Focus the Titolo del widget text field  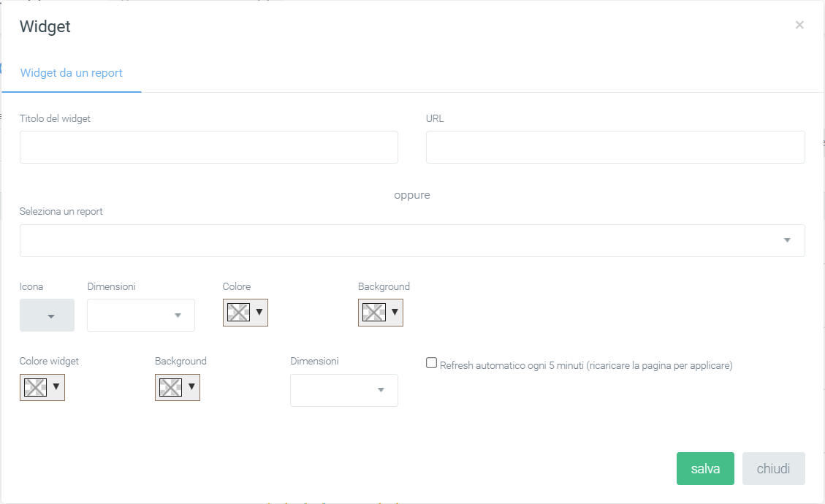tap(209, 148)
